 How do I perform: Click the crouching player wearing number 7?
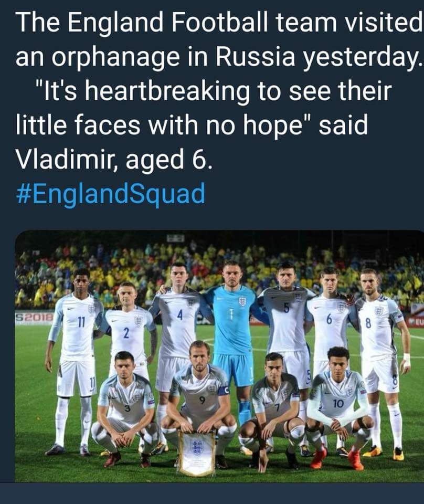(x=273, y=412)
